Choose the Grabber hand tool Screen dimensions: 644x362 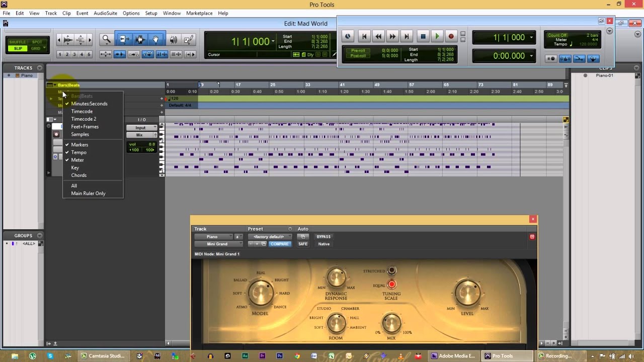[156, 39]
